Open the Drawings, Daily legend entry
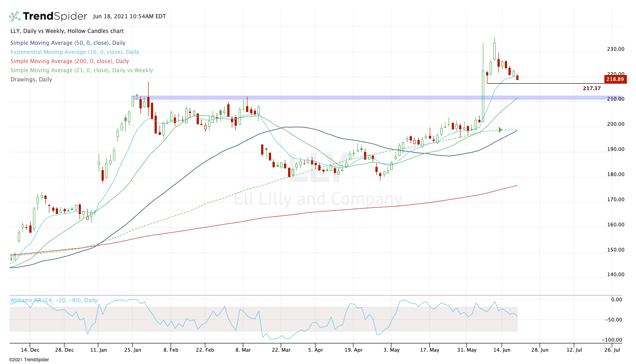Viewport: 636px width, 364px height. click(x=31, y=80)
